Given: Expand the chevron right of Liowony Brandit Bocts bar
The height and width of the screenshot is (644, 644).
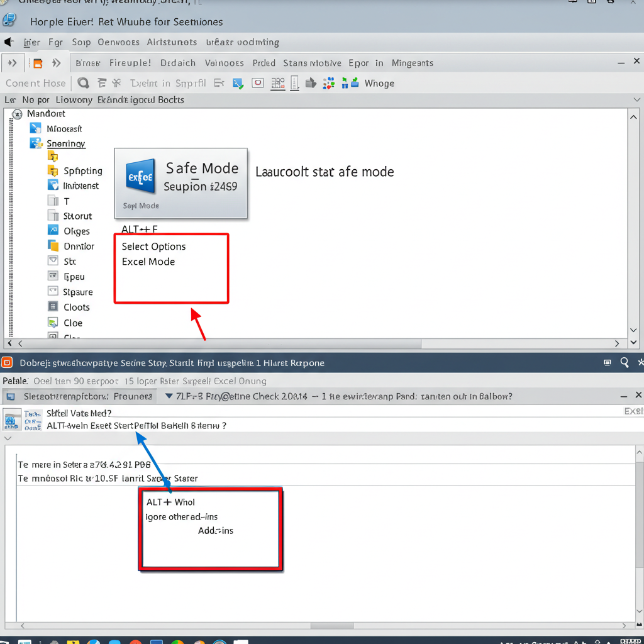Looking at the screenshot, I should [x=636, y=100].
